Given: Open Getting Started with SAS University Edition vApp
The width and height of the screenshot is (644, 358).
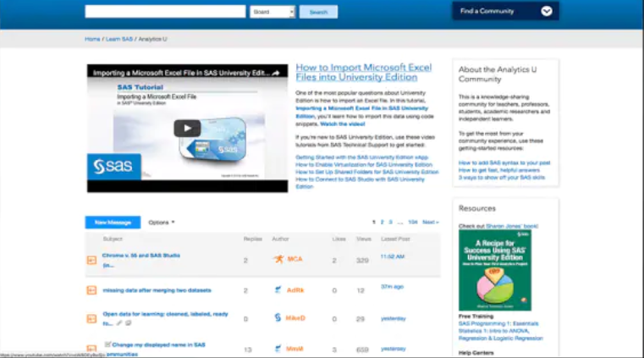Looking at the screenshot, I should click(x=362, y=157).
